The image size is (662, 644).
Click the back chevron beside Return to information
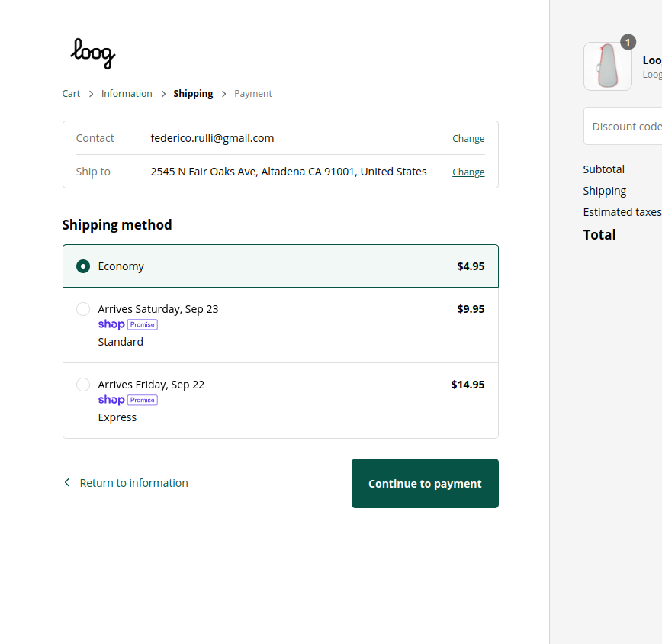click(x=67, y=483)
